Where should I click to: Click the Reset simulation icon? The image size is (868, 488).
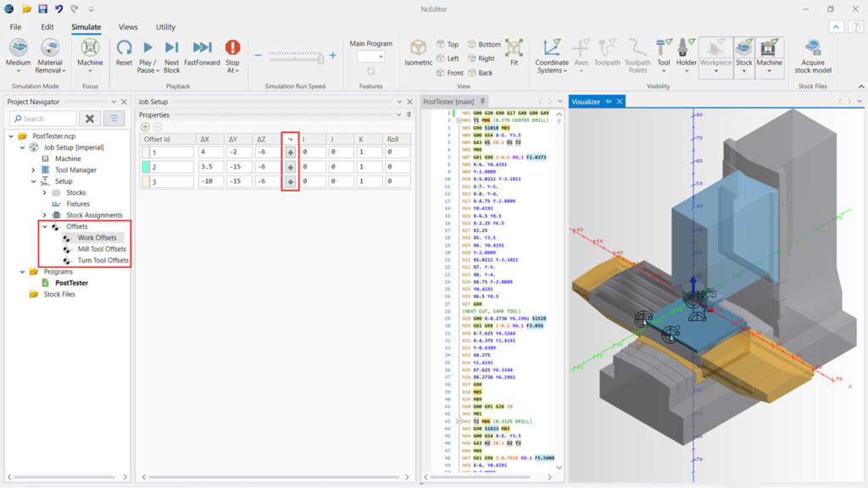(124, 48)
